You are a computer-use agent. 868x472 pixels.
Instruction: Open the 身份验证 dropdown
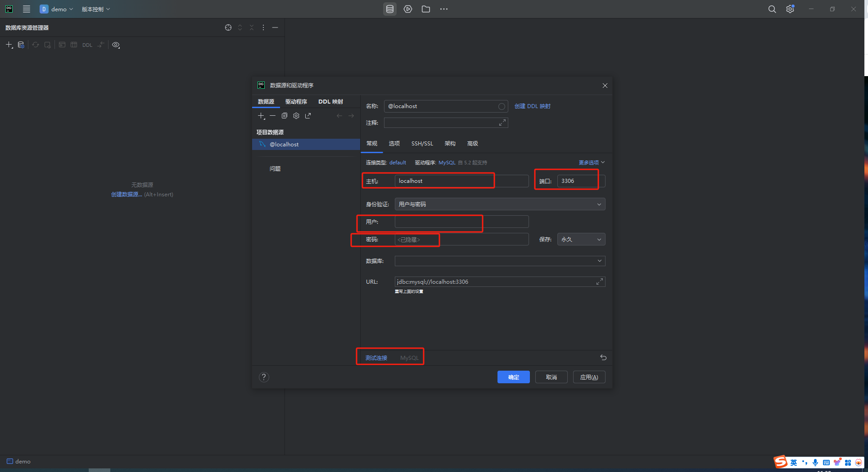[500, 204]
